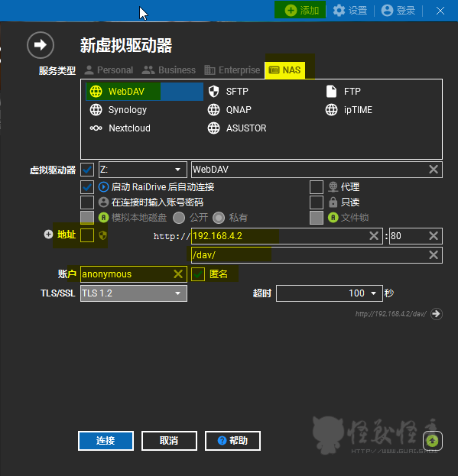
Task: Click the back arrow circle icon
Action: pyautogui.click(x=41, y=45)
